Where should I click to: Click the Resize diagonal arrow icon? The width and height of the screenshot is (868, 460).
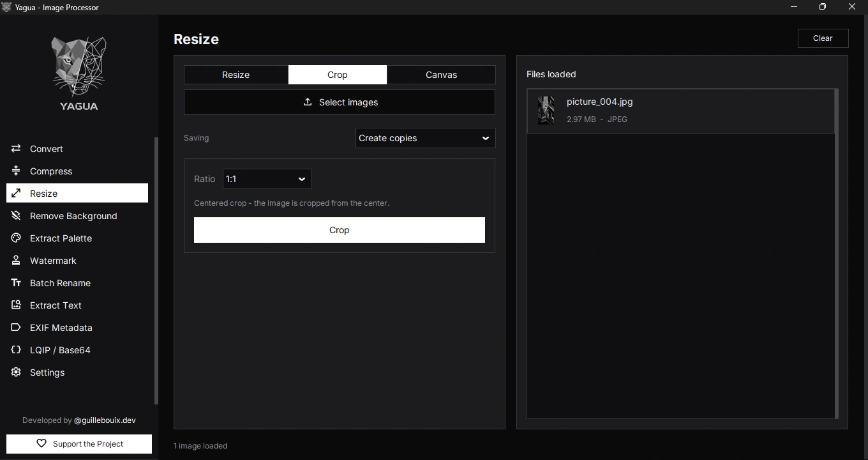16,193
